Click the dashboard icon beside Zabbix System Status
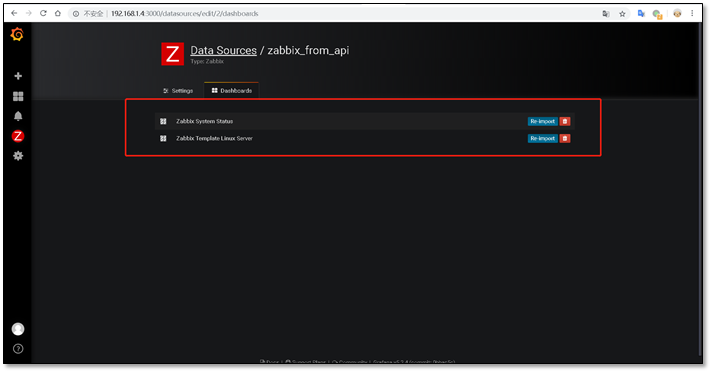The height and width of the screenshot is (373, 712). tap(163, 121)
